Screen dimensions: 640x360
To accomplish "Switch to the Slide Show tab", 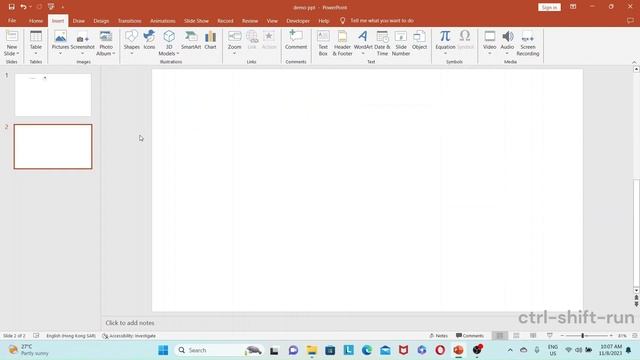I will click(x=196, y=20).
